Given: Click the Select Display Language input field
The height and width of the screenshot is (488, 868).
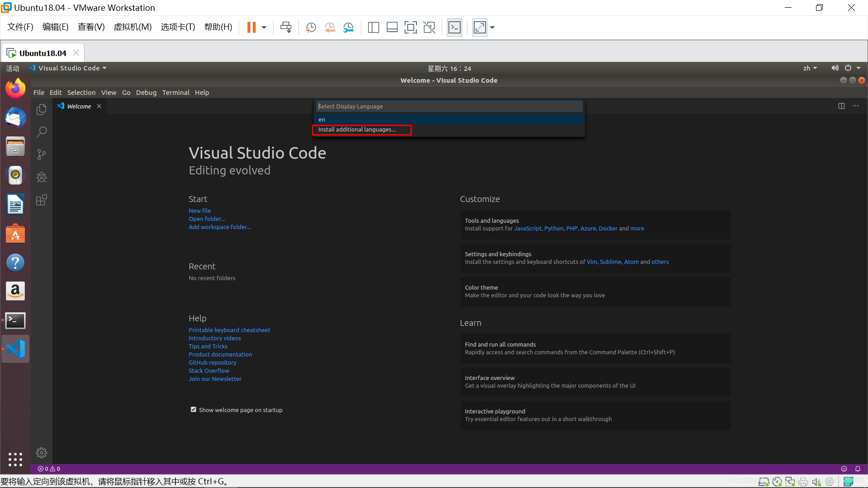Looking at the screenshot, I should pyautogui.click(x=448, y=106).
